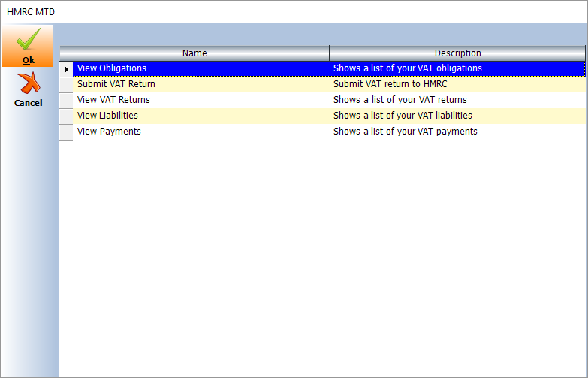Click row selector beside View Liabilities
This screenshot has height=378, width=588.
pos(66,116)
